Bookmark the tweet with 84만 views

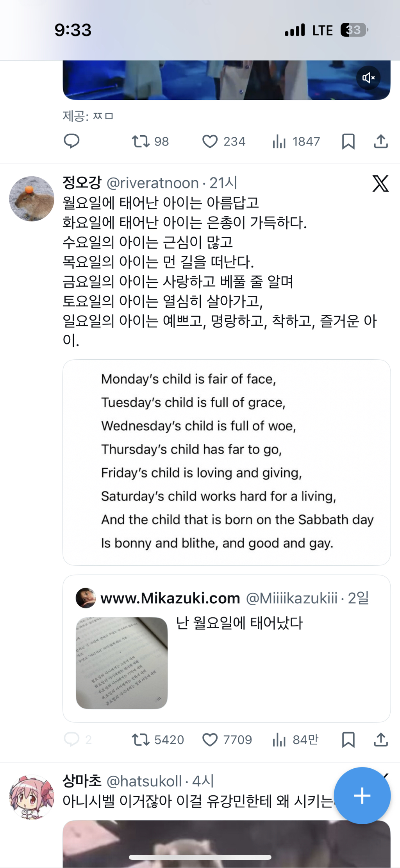click(x=348, y=740)
